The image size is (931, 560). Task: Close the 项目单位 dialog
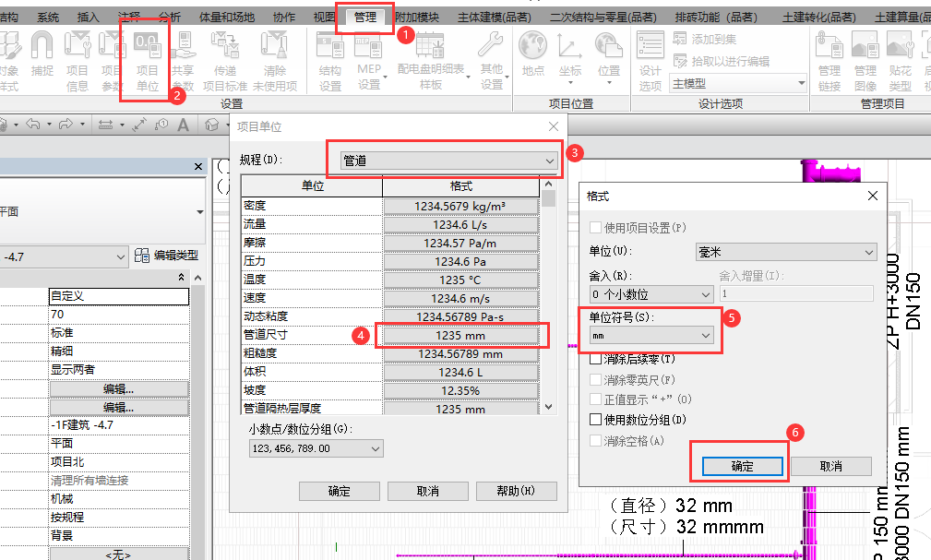point(554,126)
